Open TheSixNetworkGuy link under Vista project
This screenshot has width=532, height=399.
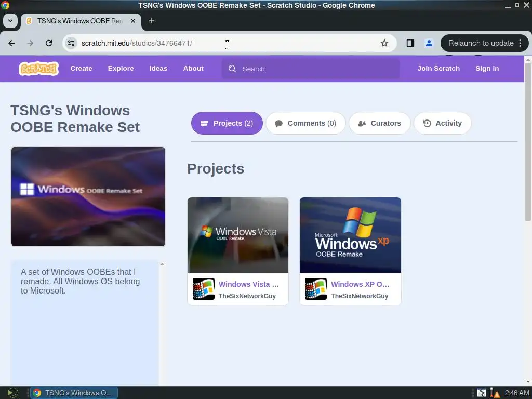pyautogui.click(x=247, y=296)
